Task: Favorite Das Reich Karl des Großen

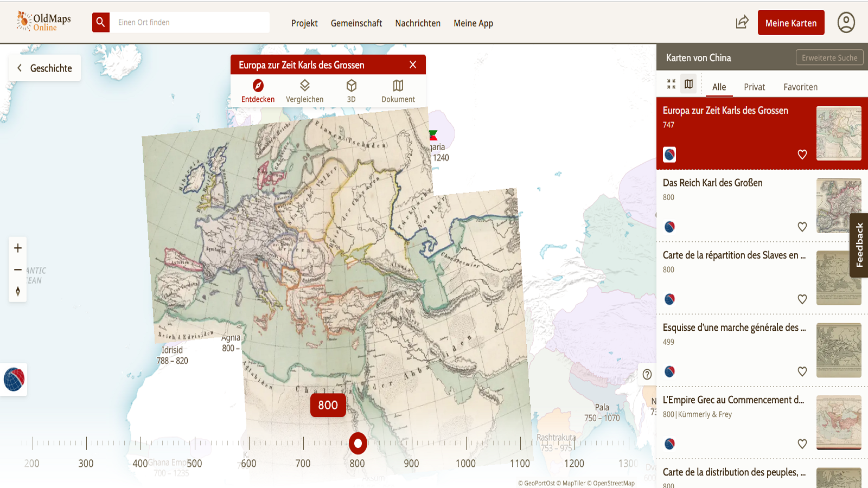Action: pos(802,227)
